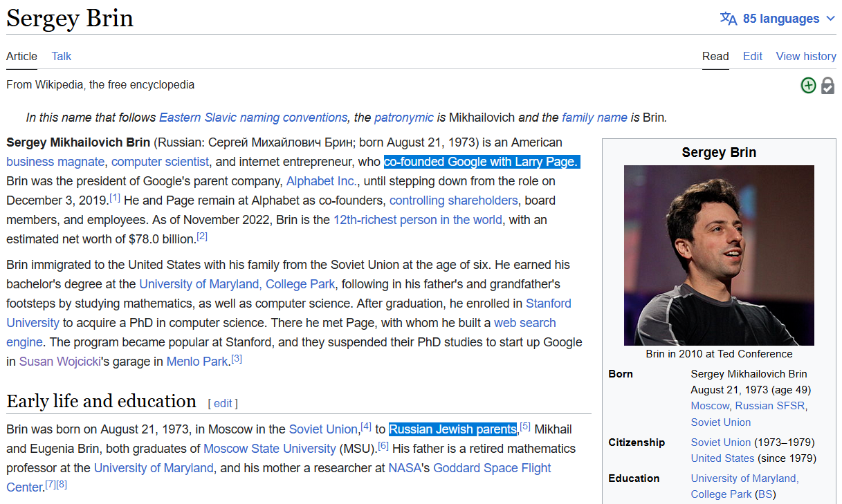Screen dimensions: 842x504
Task: Open the View history tab
Action: coord(806,56)
